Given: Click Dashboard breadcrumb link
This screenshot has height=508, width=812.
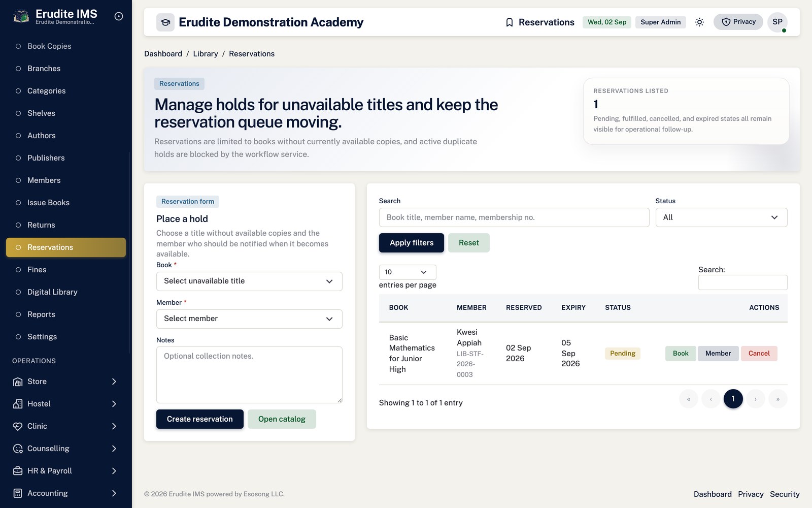Looking at the screenshot, I should coord(163,54).
